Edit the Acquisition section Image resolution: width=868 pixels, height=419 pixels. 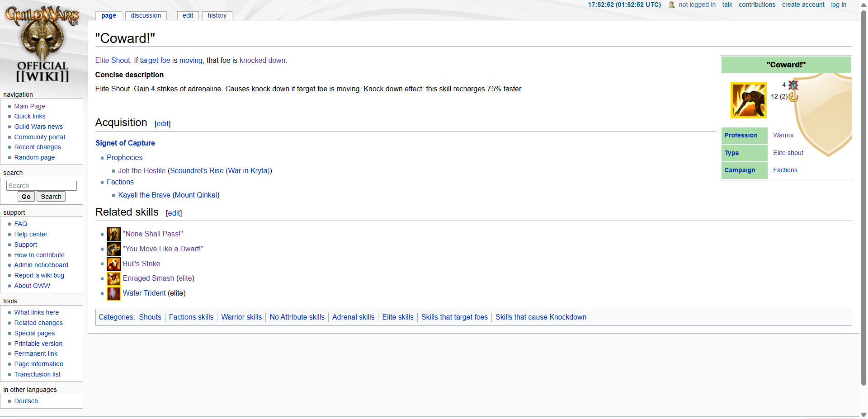[162, 123]
